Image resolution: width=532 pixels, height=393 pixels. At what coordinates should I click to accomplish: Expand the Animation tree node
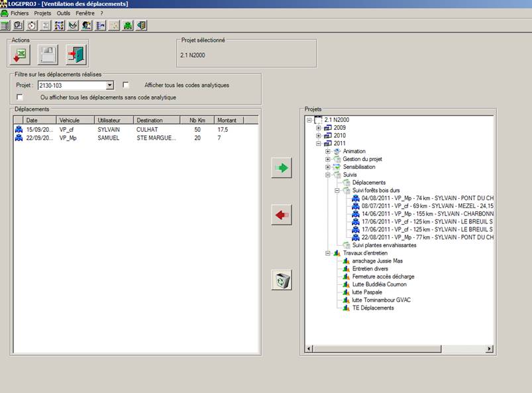[x=327, y=152]
